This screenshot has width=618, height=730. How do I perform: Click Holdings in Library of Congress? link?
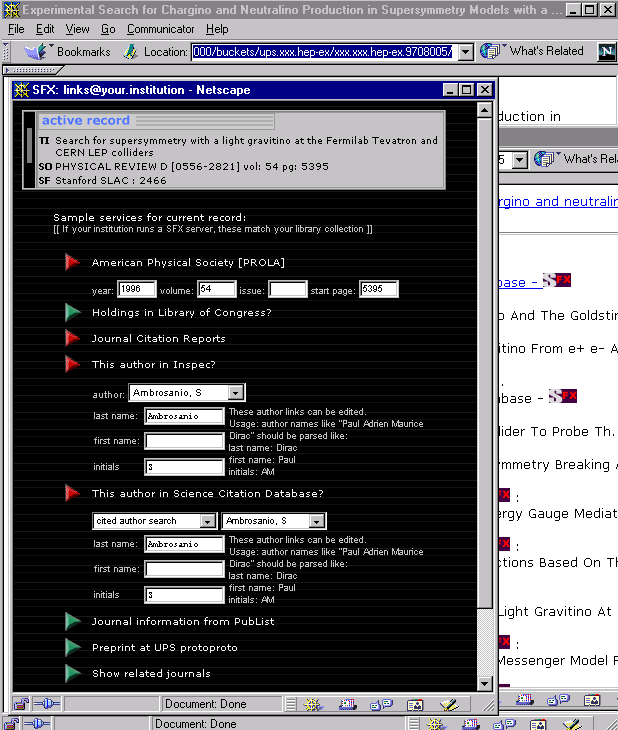pos(182,312)
